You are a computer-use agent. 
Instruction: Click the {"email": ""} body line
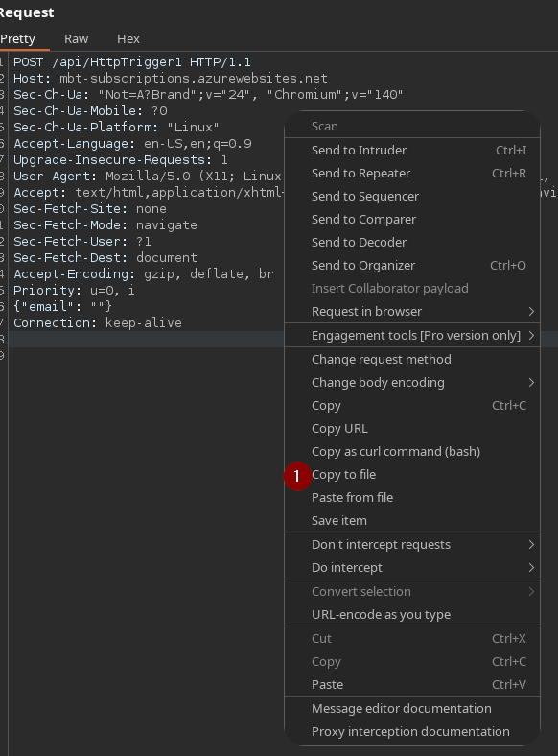click(x=62, y=306)
